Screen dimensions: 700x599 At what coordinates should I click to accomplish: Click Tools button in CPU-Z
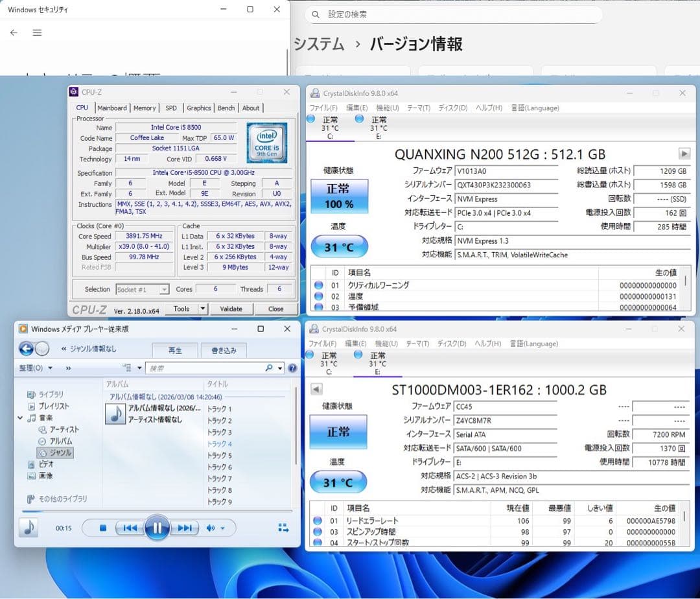click(181, 309)
